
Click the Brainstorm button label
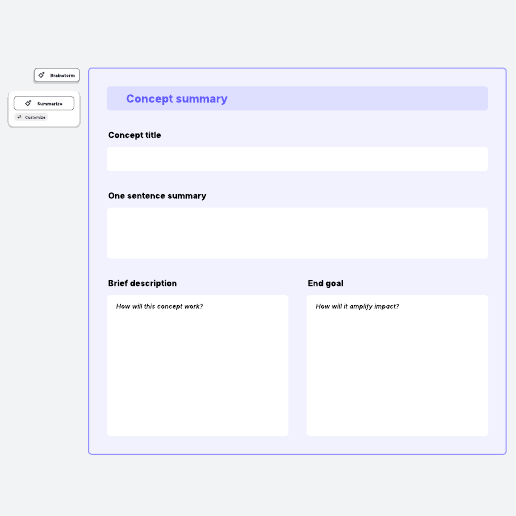[x=62, y=76]
